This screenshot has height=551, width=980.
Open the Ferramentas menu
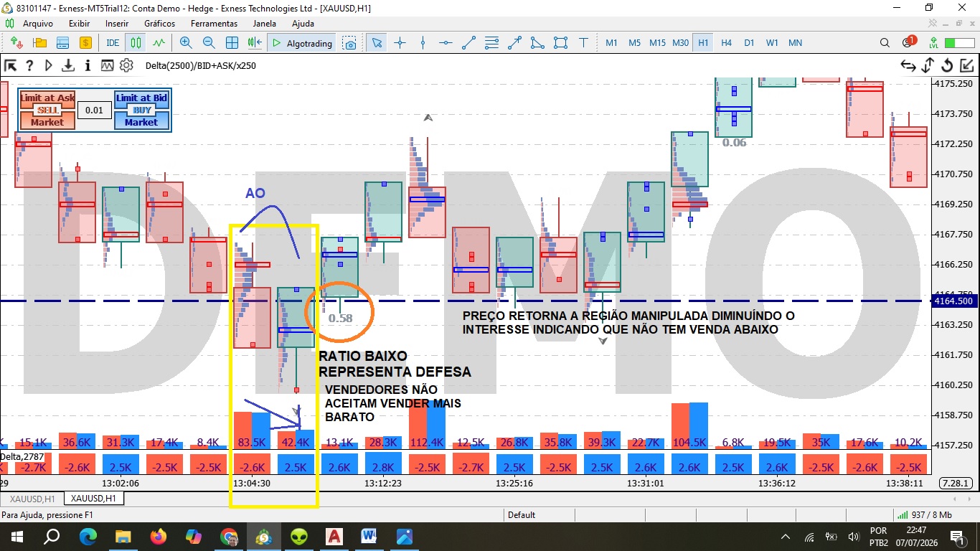coord(214,24)
